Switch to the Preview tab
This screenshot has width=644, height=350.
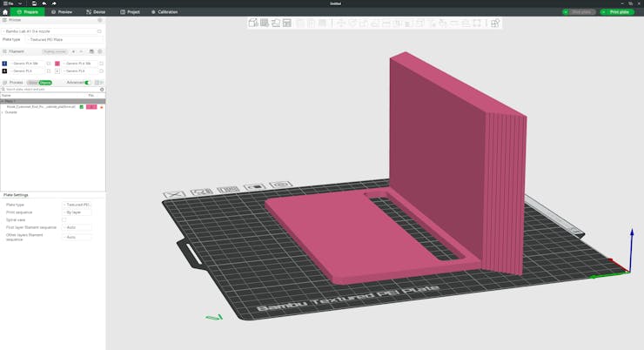61,12
